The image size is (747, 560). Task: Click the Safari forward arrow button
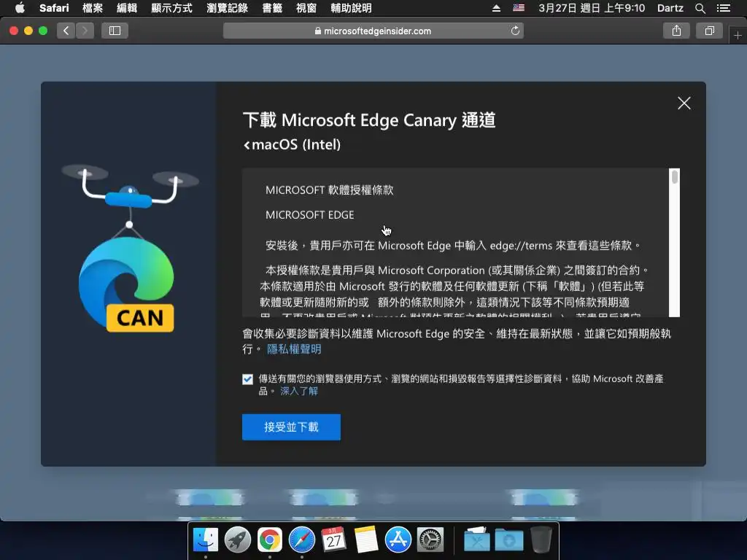(85, 31)
